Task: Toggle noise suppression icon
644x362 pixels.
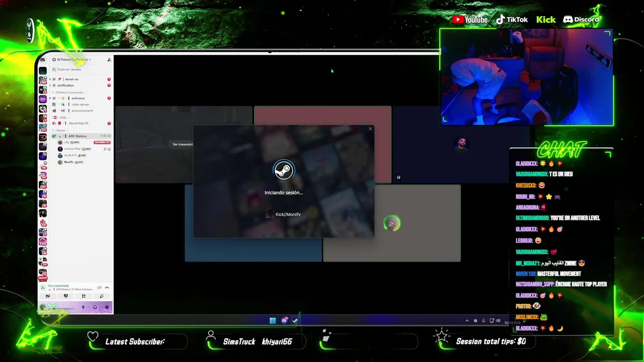Action: click(x=100, y=288)
